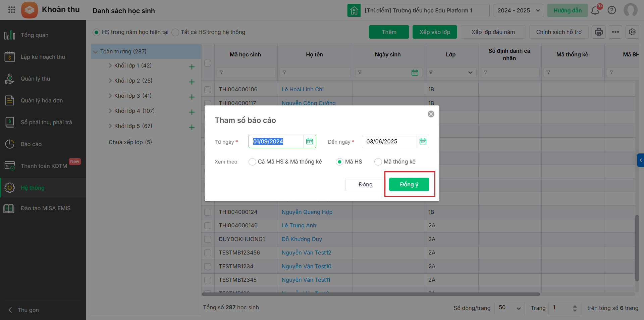Select the Mã thống kê radio option
Screen dimensions: 644x320
coord(378,162)
